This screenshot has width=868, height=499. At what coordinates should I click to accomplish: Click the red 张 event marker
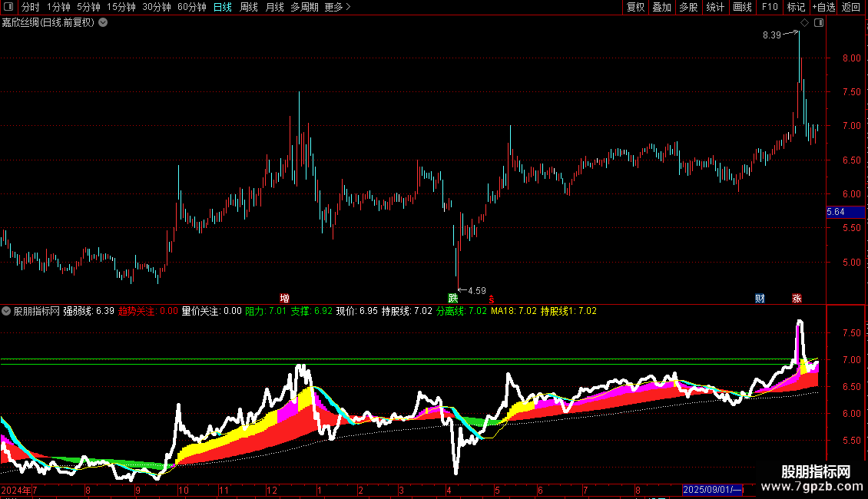[797, 298]
